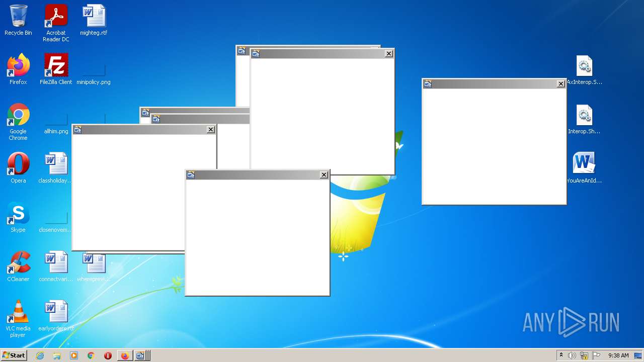
Task: Select the earlyordere.rtf document icon
Action: point(56,316)
